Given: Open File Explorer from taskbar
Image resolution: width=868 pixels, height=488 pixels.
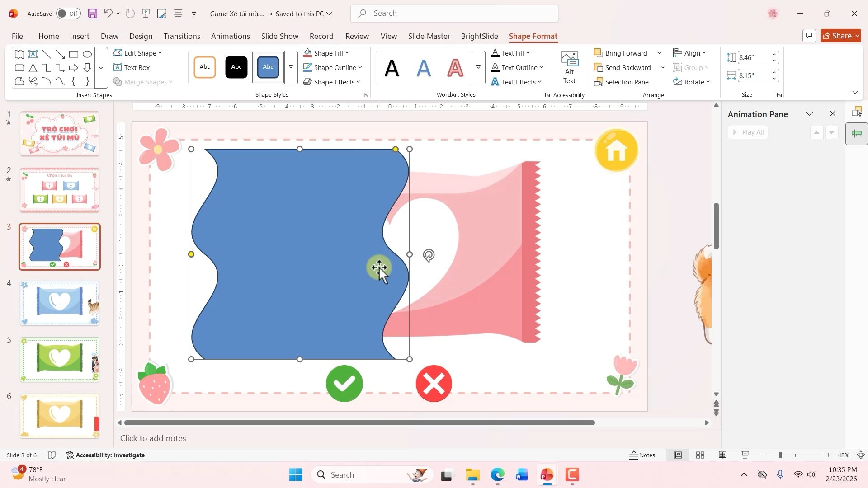Looking at the screenshot, I should [472, 475].
